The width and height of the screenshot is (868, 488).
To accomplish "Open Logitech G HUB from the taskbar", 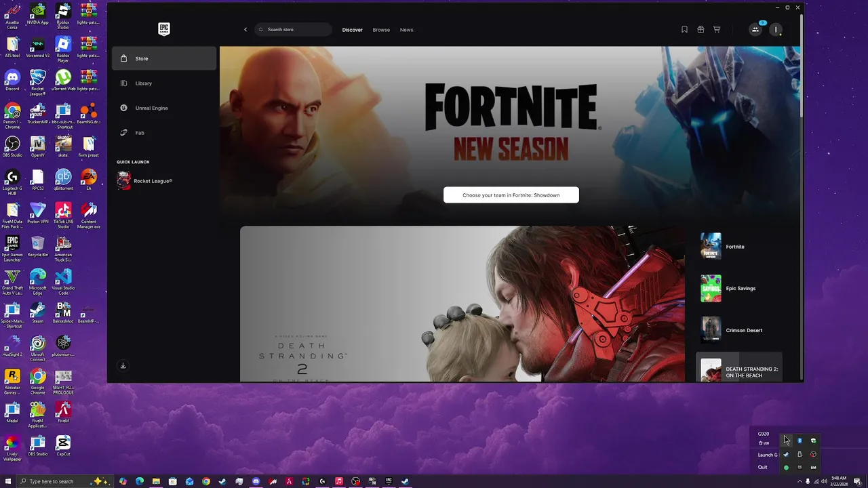I will pos(322,481).
